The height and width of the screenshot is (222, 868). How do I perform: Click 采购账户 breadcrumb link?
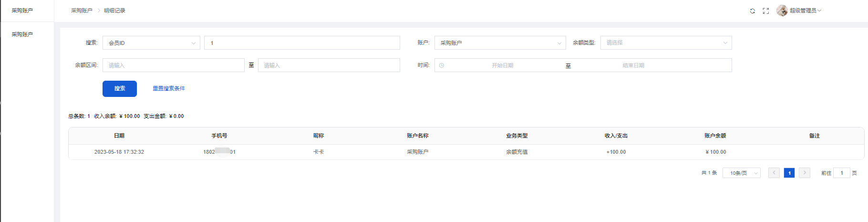click(82, 11)
